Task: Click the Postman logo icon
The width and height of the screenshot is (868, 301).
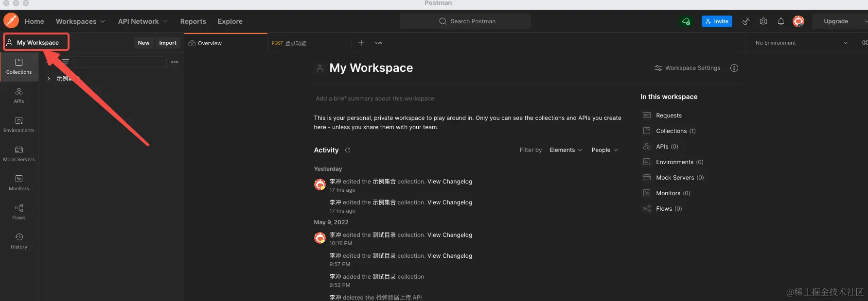Action: [x=11, y=21]
